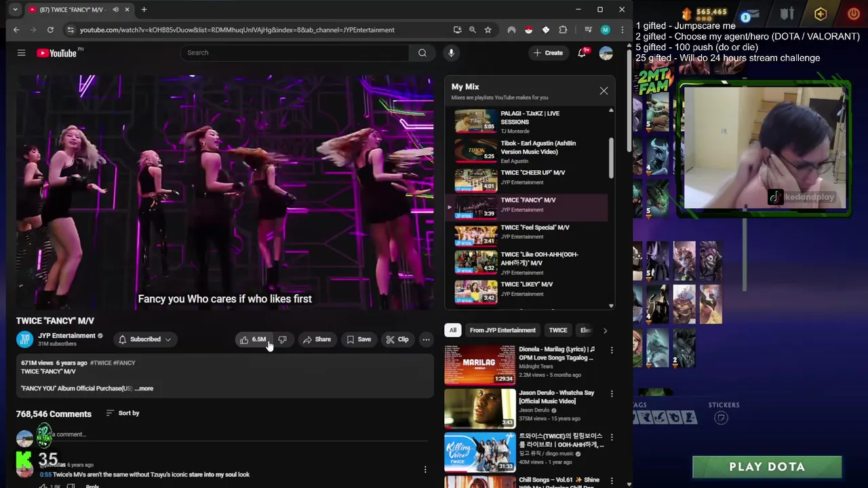Like the TWICE FANCY video

pyautogui.click(x=254, y=340)
